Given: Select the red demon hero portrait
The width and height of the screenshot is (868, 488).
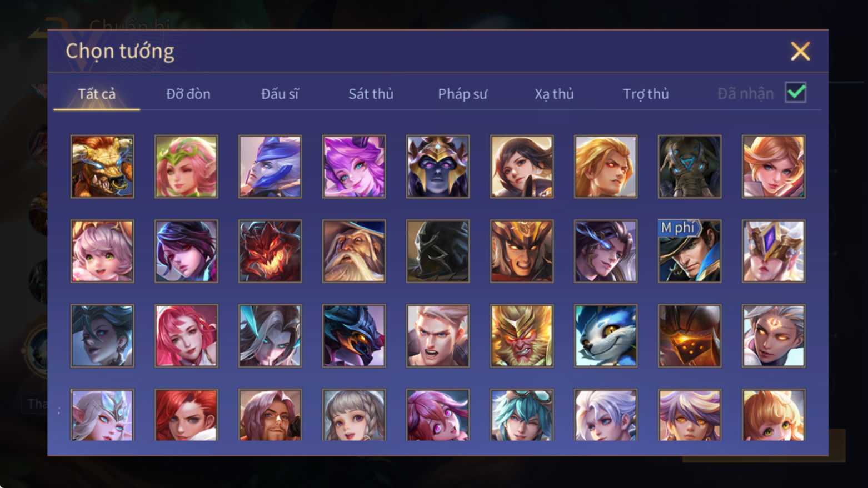Looking at the screenshot, I should point(270,251).
